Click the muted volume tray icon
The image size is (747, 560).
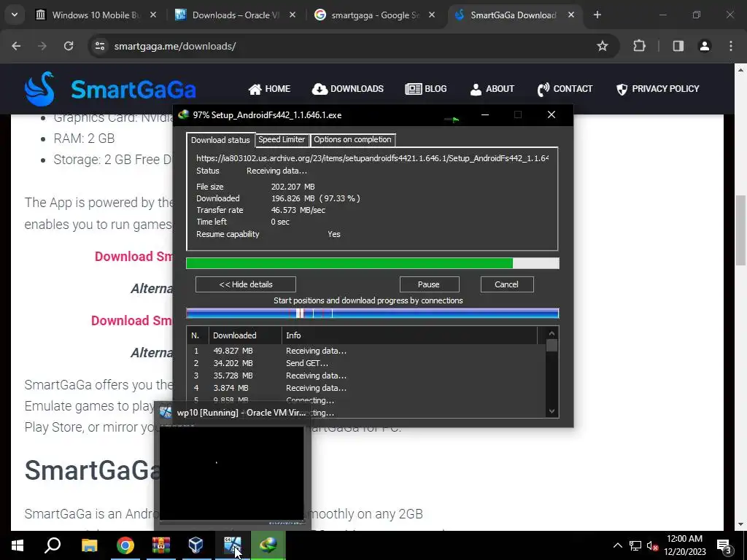point(653,545)
